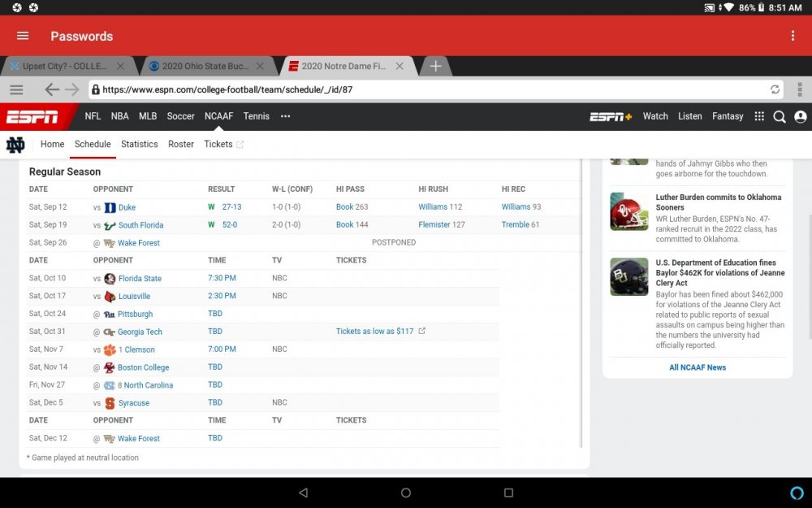Image resolution: width=812 pixels, height=508 pixels.
Task: Tap the Android home button
Action: 406,493
